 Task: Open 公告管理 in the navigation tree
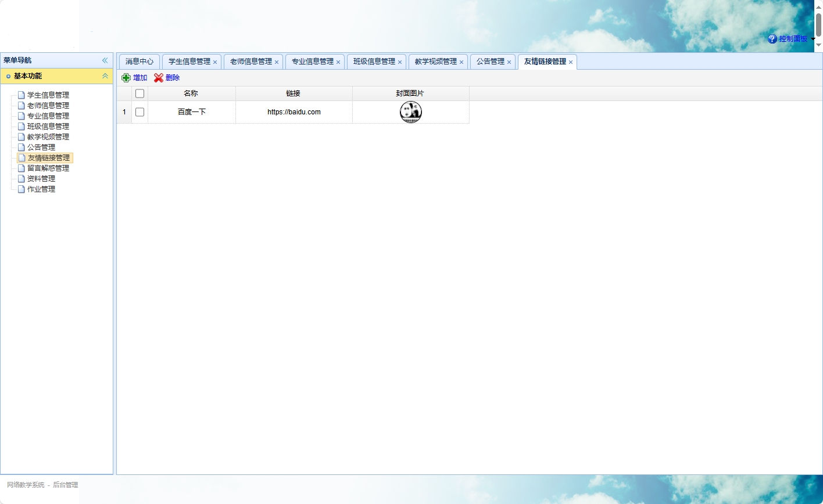pos(41,147)
